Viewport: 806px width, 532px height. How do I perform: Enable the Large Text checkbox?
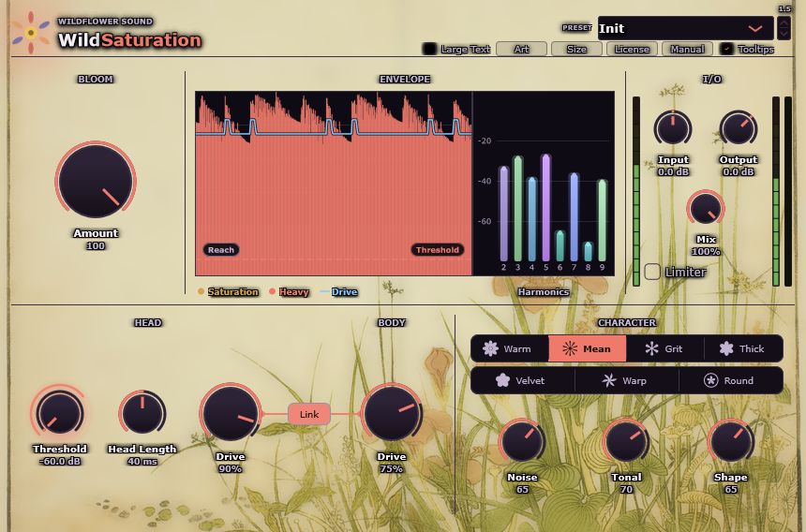(x=429, y=49)
